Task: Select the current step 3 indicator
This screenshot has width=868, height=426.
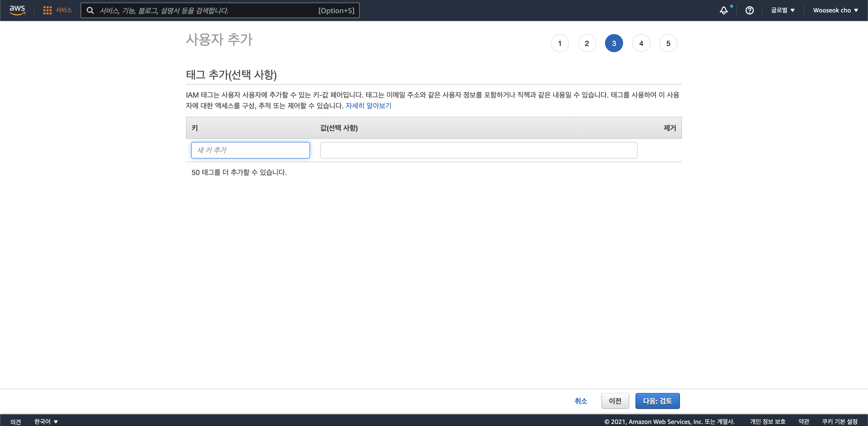Action: (614, 43)
